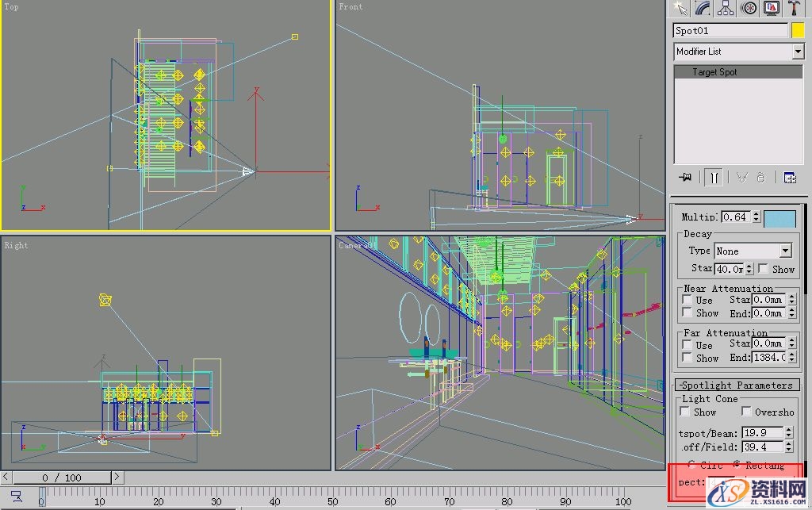The width and height of the screenshot is (812, 510).
Task: Switch to the Motion panel
Action: (x=748, y=8)
